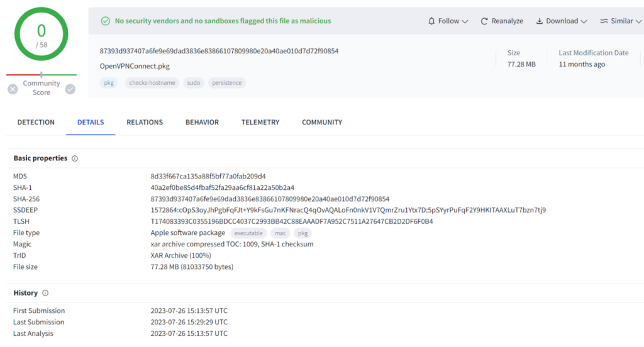Select the SHA-256 hash value
Screen dimensions: 644x347
[x=270, y=199]
